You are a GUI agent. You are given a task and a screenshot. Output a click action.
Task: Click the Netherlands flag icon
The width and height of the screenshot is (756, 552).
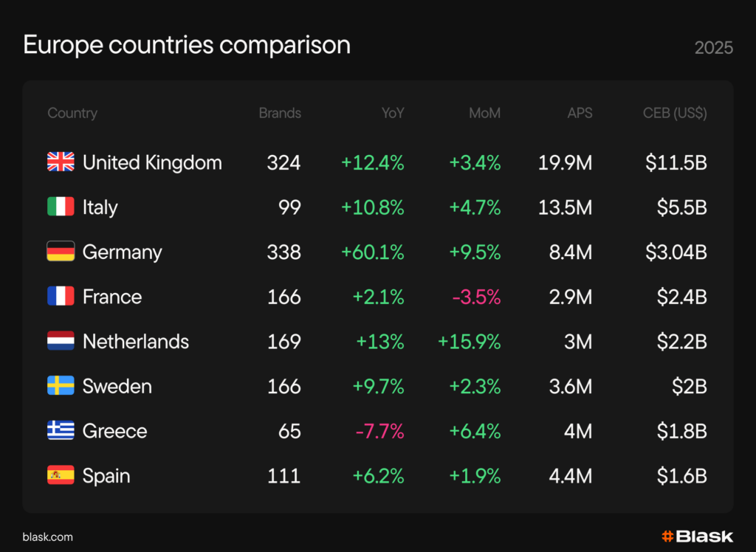point(61,342)
